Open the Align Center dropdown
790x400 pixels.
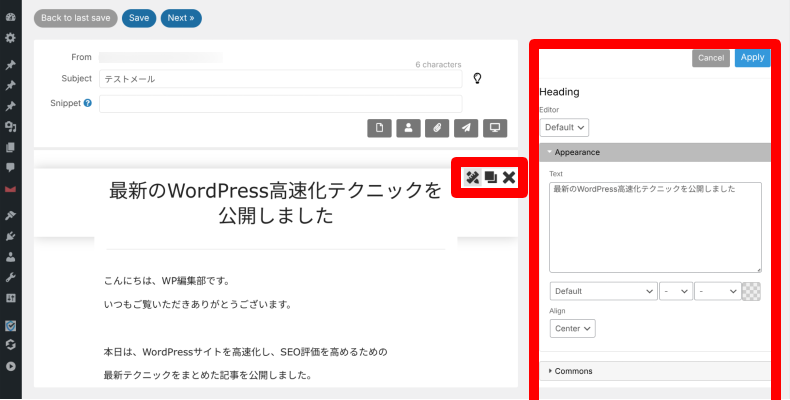pyautogui.click(x=572, y=328)
